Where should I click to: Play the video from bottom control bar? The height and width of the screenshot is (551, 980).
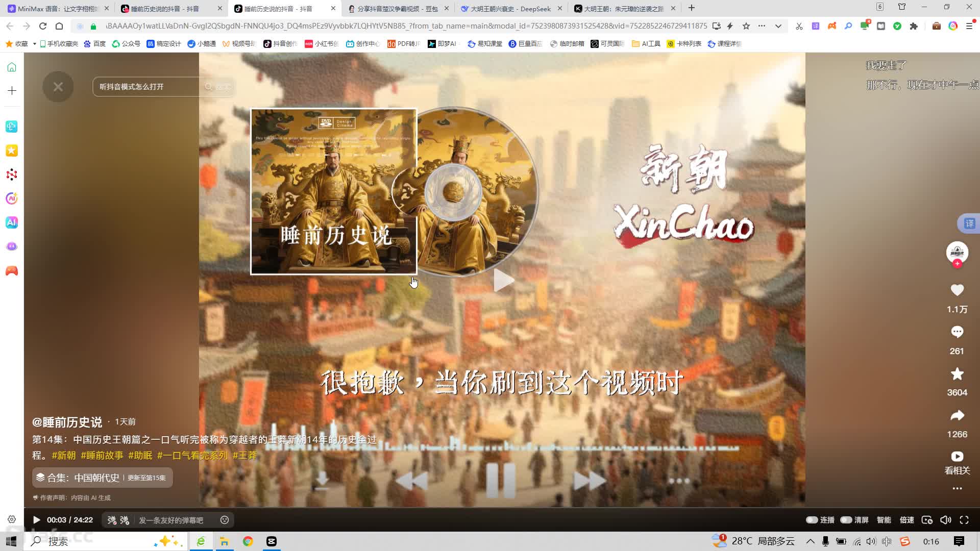[36, 520]
